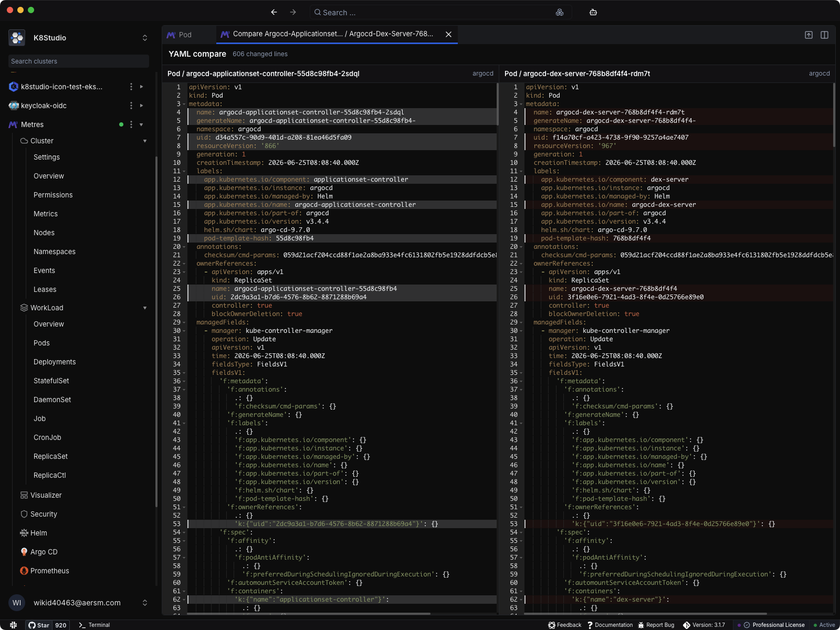840x630 pixels.
Task: Click the forward navigation arrow
Action: pyautogui.click(x=293, y=12)
